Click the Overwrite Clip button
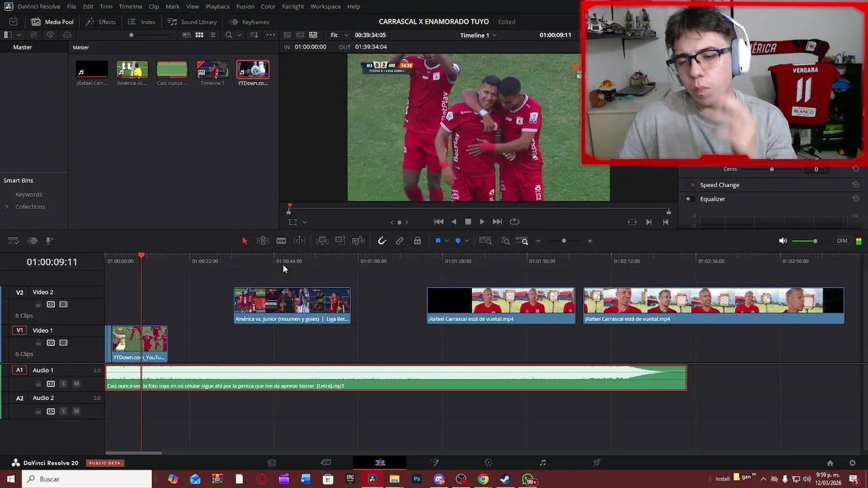Screen dimensions: 868x488 (x=340, y=241)
